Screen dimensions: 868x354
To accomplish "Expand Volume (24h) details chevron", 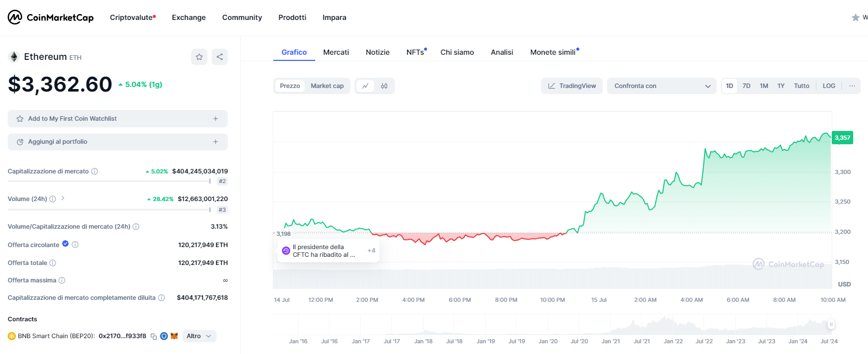I will [x=63, y=198].
